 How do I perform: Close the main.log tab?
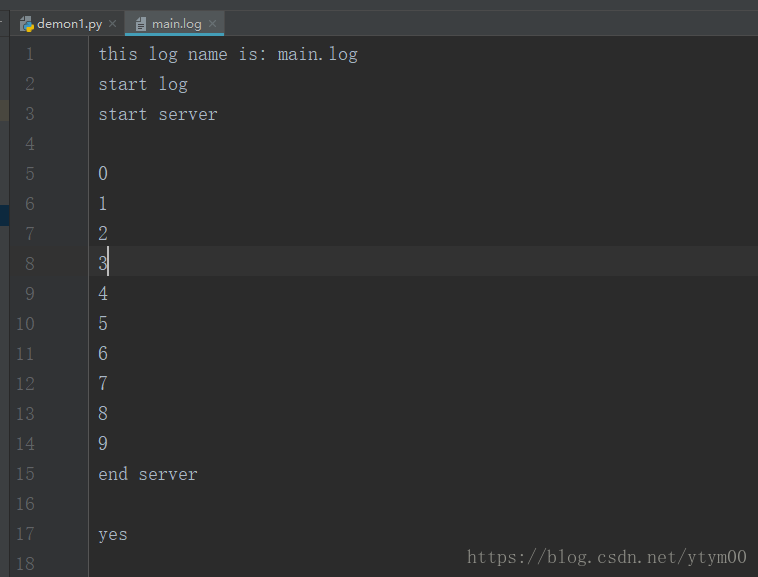coord(213,24)
